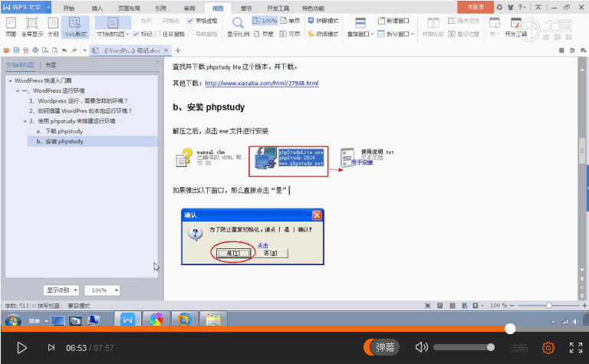Image resolution: width=589 pixels, height=364 pixels.
Task: Open 显示比例 zoom magnifier dialog
Action: [239, 27]
